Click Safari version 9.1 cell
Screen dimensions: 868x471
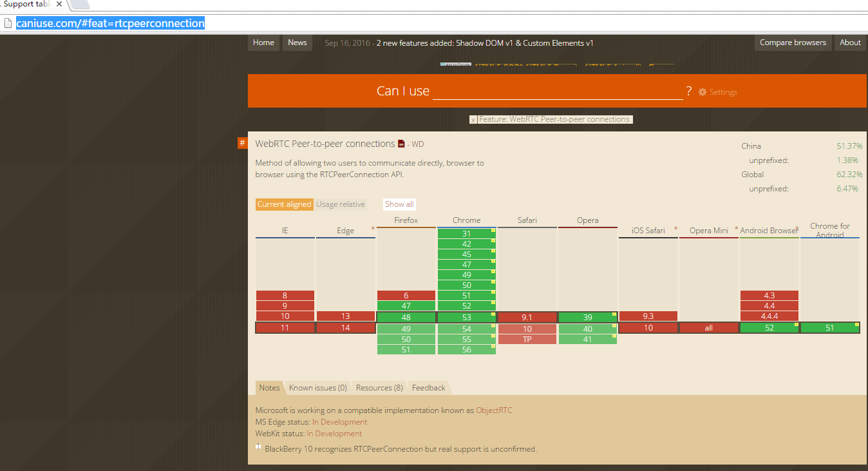[527, 317]
